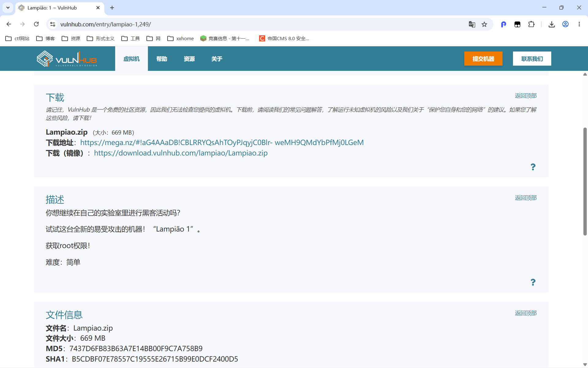Minimize the browser window
The image size is (588, 368).
pos(544,8)
